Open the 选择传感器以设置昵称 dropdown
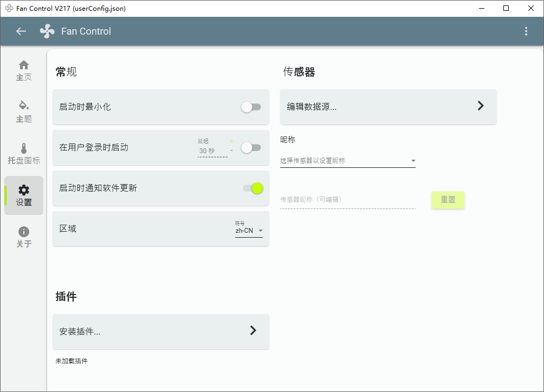Image resolution: width=544 pixels, height=392 pixels. tap(348, 161)
